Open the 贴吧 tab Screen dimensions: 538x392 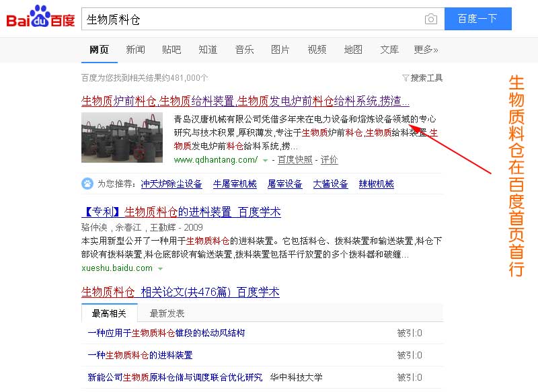171,50
